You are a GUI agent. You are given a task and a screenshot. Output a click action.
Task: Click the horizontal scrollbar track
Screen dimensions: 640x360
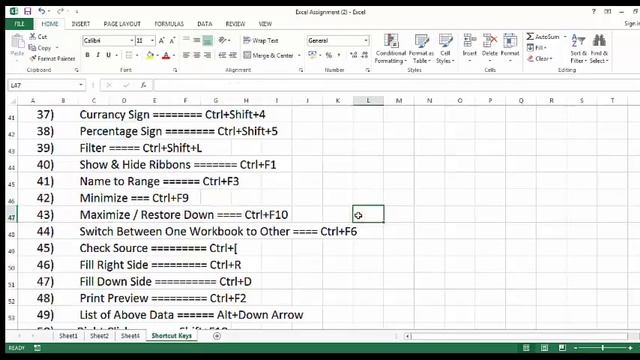tap(520, 336)
